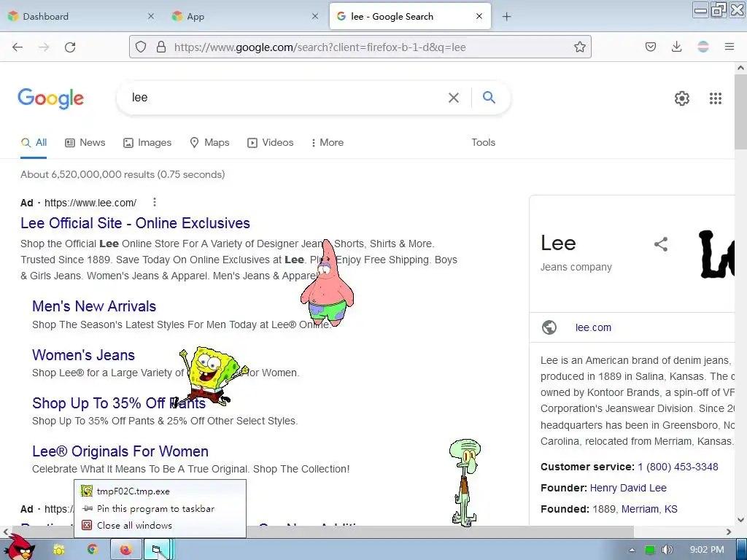Click the SpongeBob character
This screenshot has width=747, height=560.
(209, 376)
